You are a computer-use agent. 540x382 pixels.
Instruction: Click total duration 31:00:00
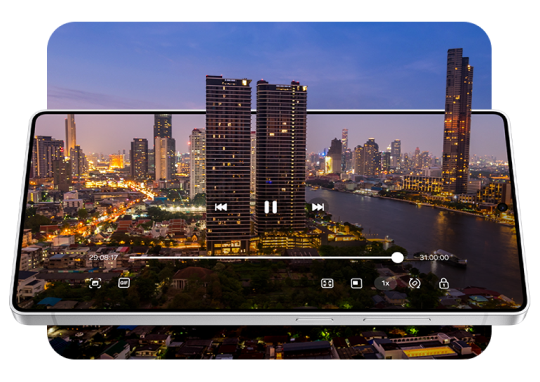(434, 257)
